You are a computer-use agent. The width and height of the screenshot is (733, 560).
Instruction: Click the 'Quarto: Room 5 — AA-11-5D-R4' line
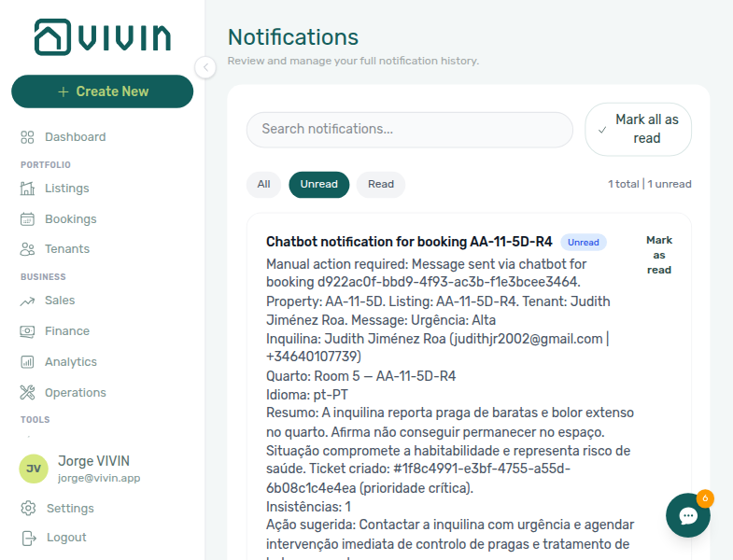tap(360, 376)
